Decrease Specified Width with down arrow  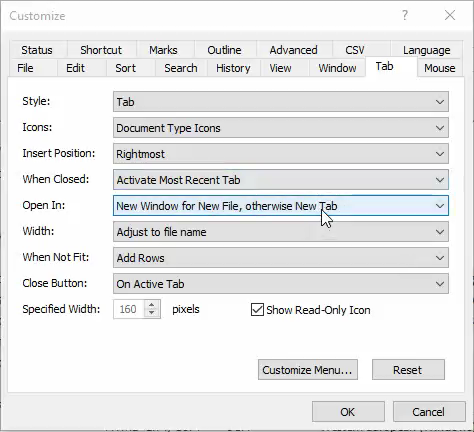point(152,313)
